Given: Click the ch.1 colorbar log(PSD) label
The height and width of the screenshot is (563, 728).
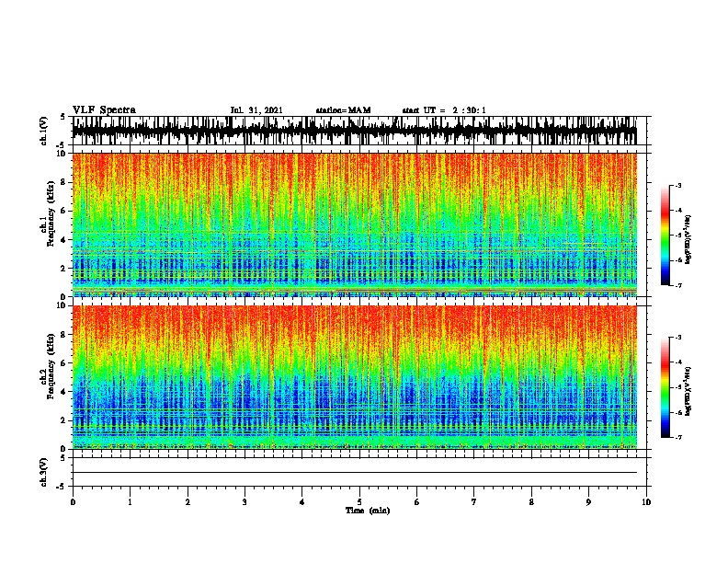Looking at the screenshot, I should tap(688, 240).
